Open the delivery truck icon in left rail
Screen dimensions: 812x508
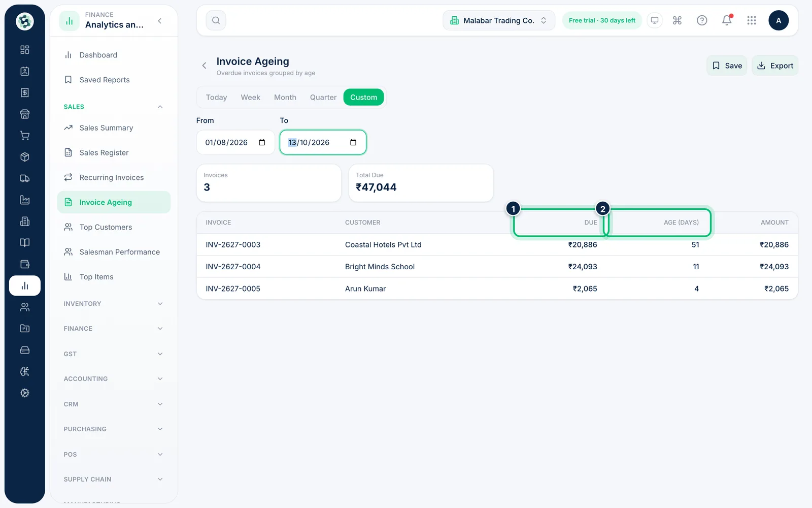pos(24,178)
